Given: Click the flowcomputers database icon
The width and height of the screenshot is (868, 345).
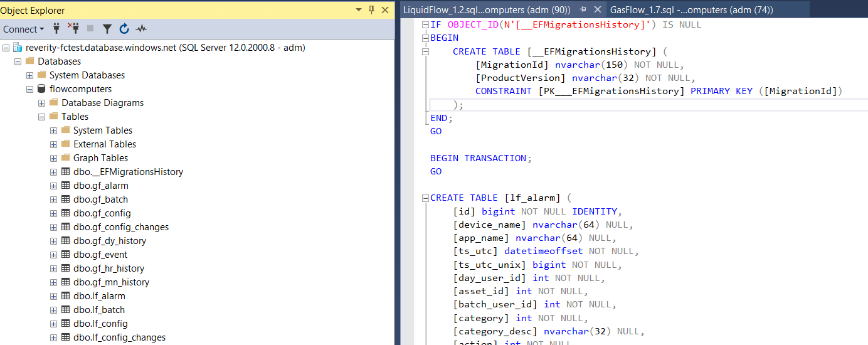Looking at the screenshot, I should pos(41,89).
